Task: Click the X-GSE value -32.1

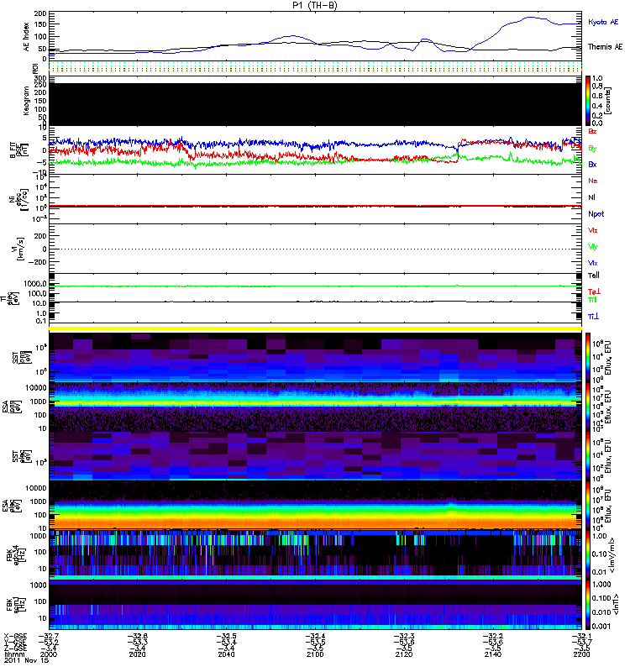Action: point(581,637)
